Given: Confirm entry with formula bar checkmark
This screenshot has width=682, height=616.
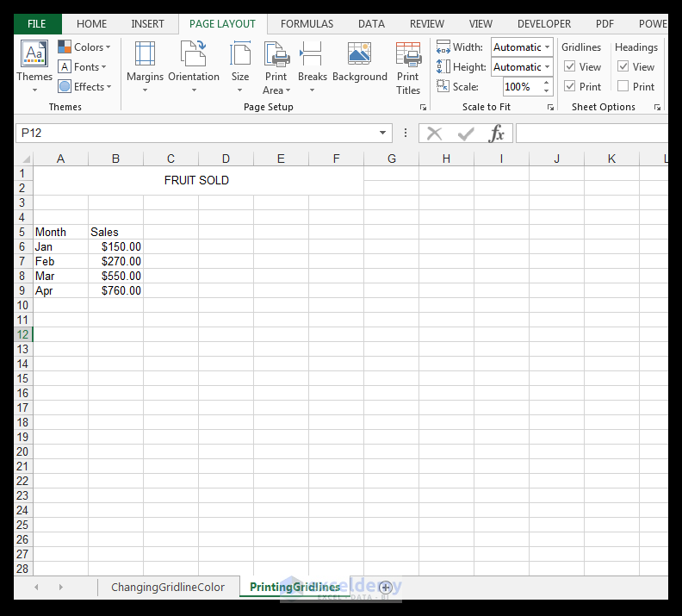Looking at the screenshot, I should coord(466,134).
